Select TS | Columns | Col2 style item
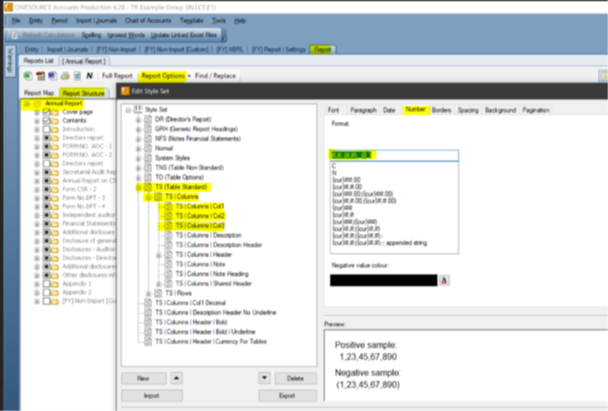This screenshot has width=608, height=411. pyautogui.click(x=199, y=215)
